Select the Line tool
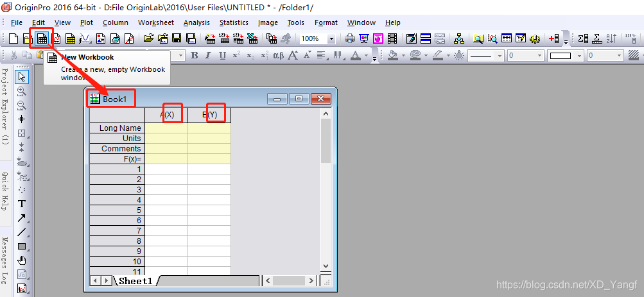The height and width of the screenshot is (297, 644). [x=22, y=233]
